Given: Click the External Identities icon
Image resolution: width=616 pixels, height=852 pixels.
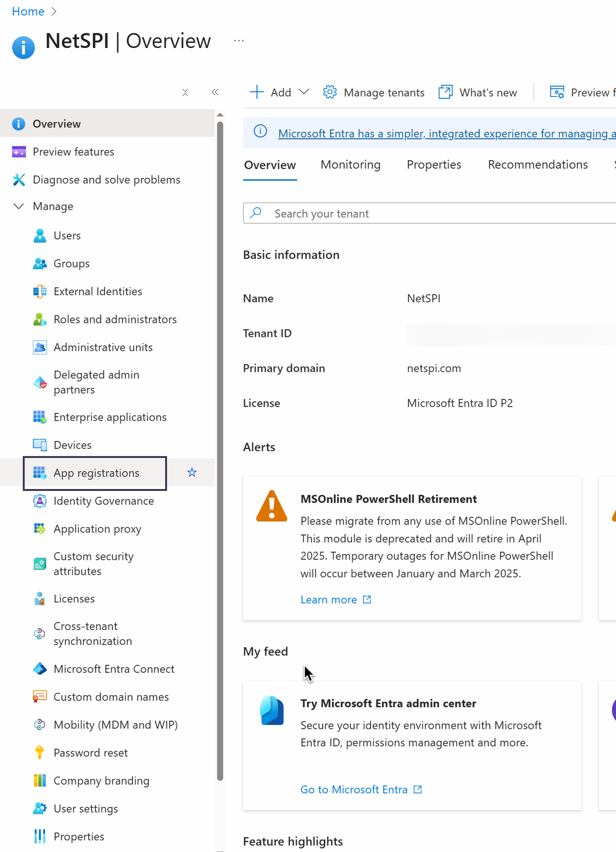Looking at the screenshot, I should [40, 291].
